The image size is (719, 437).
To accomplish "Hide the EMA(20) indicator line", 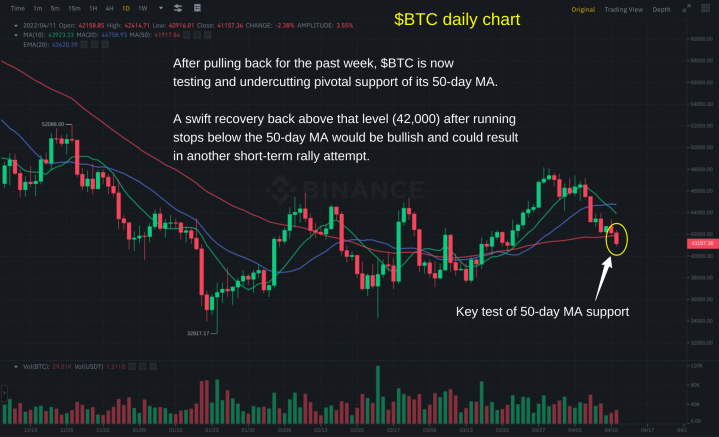I will point(84,44).
